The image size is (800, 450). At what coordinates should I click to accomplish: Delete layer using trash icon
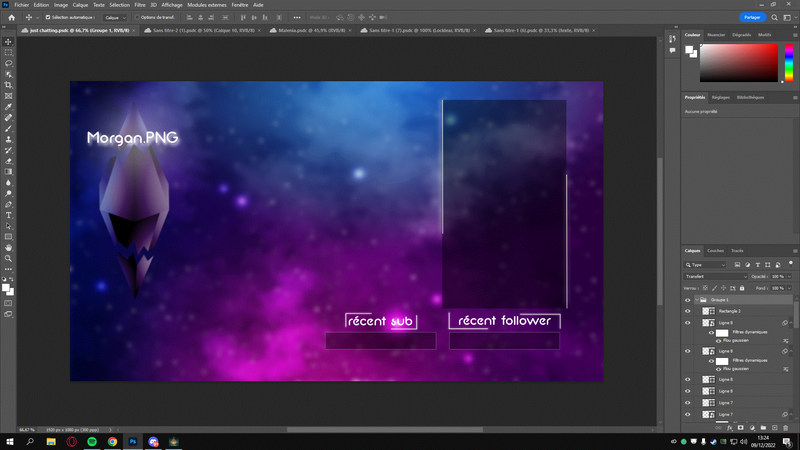tap(785, 428)
